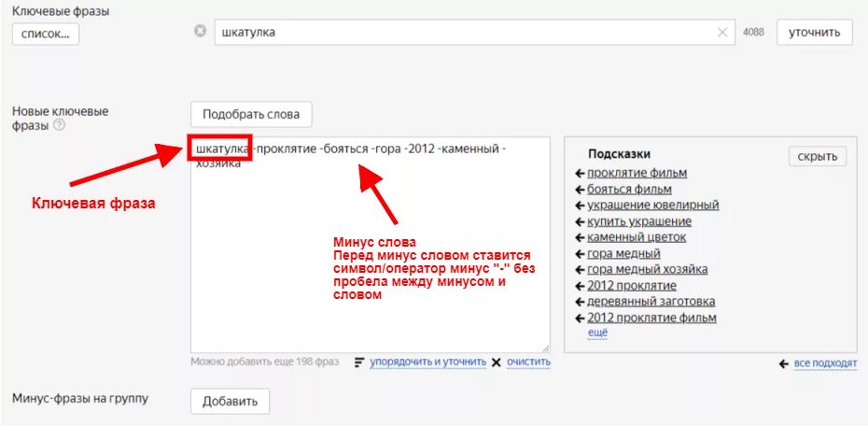Click the Подсказки heading
This screenshot has height=426, width=868.
(619, 154)
